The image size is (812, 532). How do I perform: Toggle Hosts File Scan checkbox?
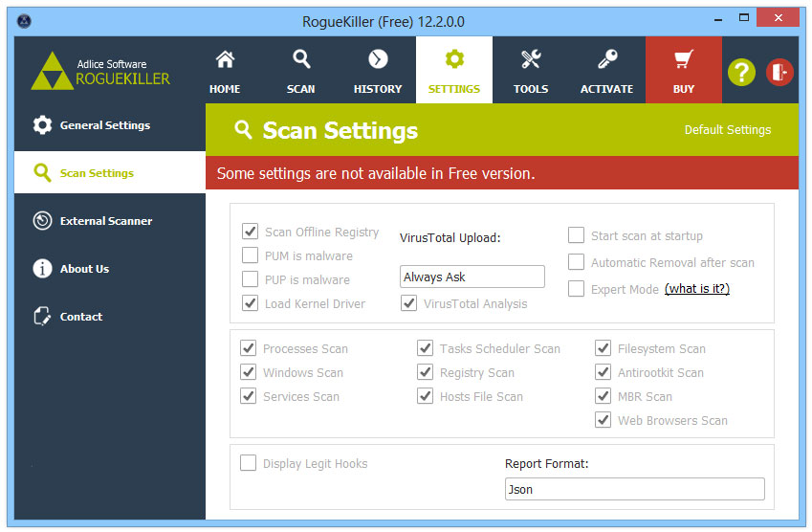click(x=426, y=396)
